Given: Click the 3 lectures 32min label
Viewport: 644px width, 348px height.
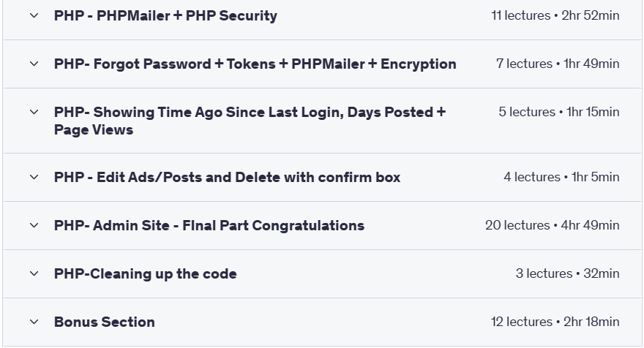Looking at the screenshot, I should pos(568,273).
